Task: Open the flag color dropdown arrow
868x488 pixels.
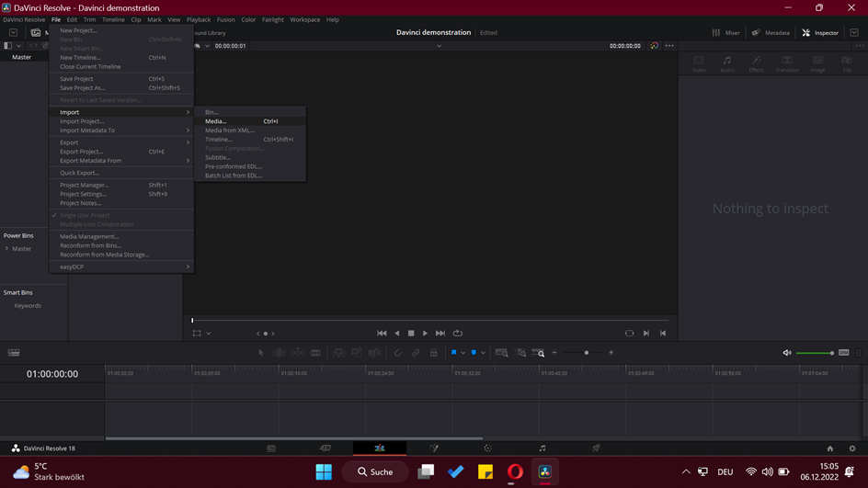Action: (463, 353)
